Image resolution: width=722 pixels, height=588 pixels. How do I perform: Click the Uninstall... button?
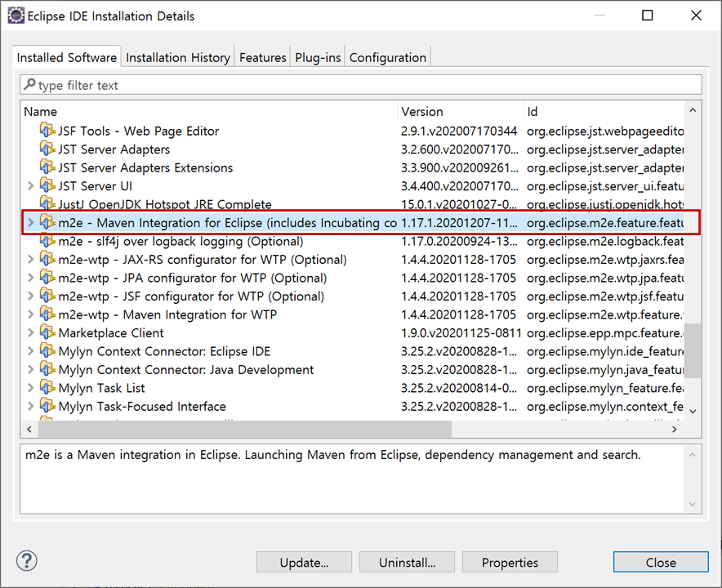pos(407,562)
